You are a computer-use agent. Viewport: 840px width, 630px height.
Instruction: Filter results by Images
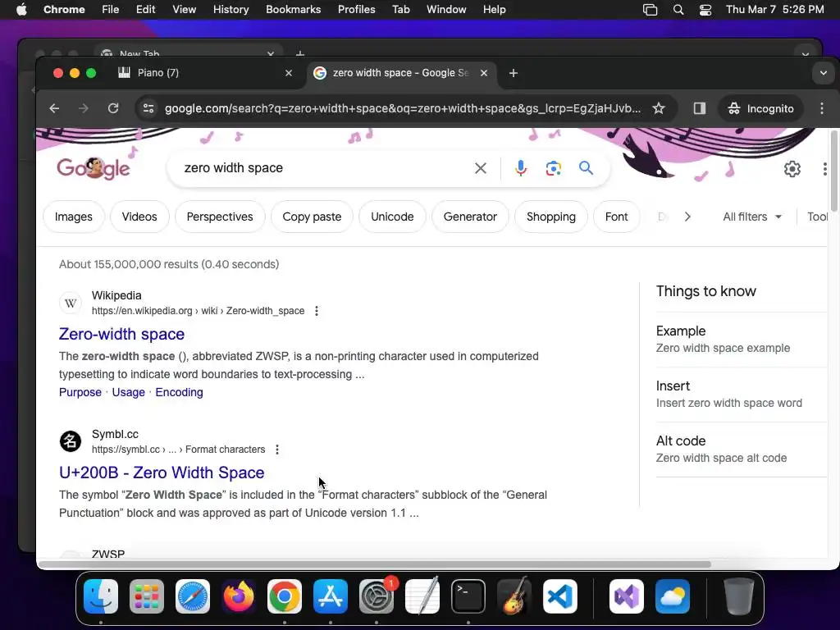coord(73,217)
